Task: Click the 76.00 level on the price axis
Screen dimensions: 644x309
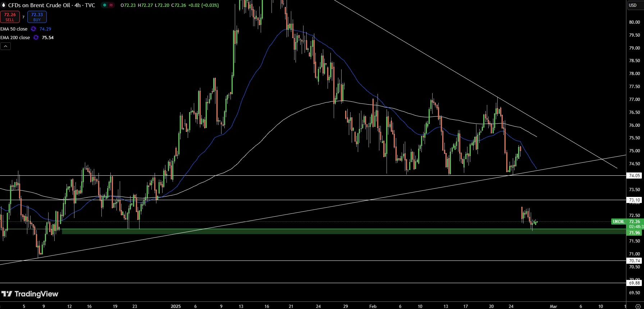Action: click(x=634, y=125)
